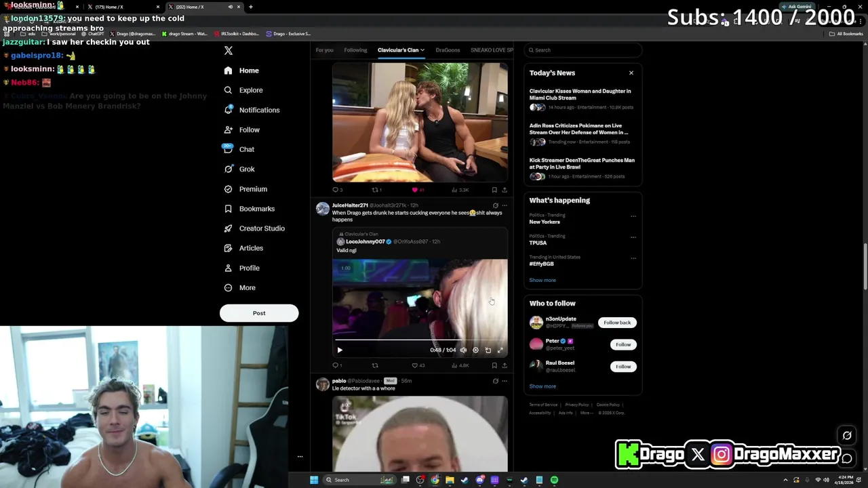The height and width of the screenshot is (488, 868).
Task: Open Spotify from the taskbar
Action: [x=554, y=480]
